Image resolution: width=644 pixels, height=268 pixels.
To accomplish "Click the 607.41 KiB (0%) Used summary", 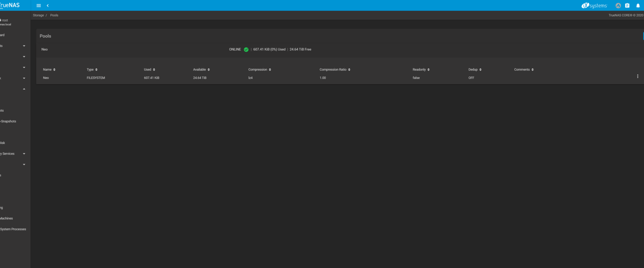I will tap(269, 50).
